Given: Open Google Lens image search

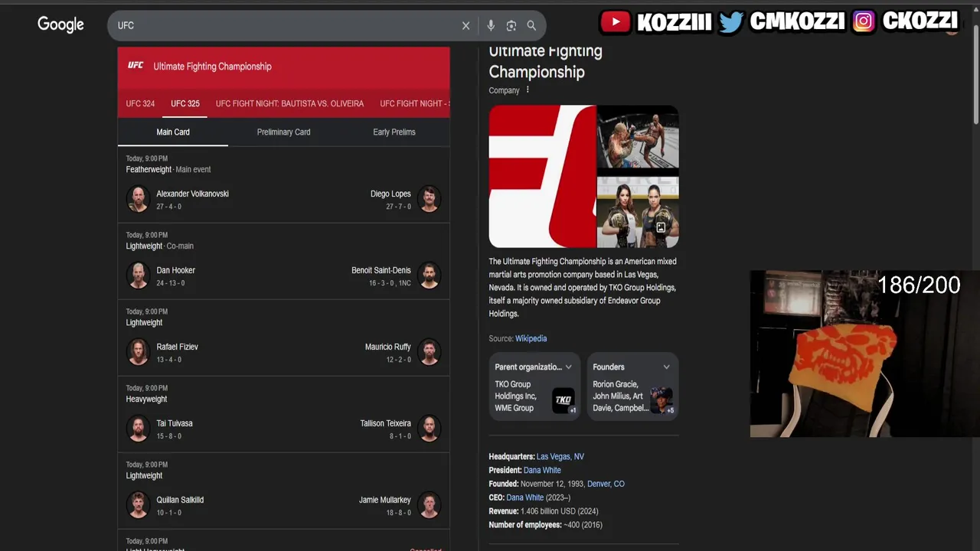Looking at the screenshot, I should click(x=511, y=26).
